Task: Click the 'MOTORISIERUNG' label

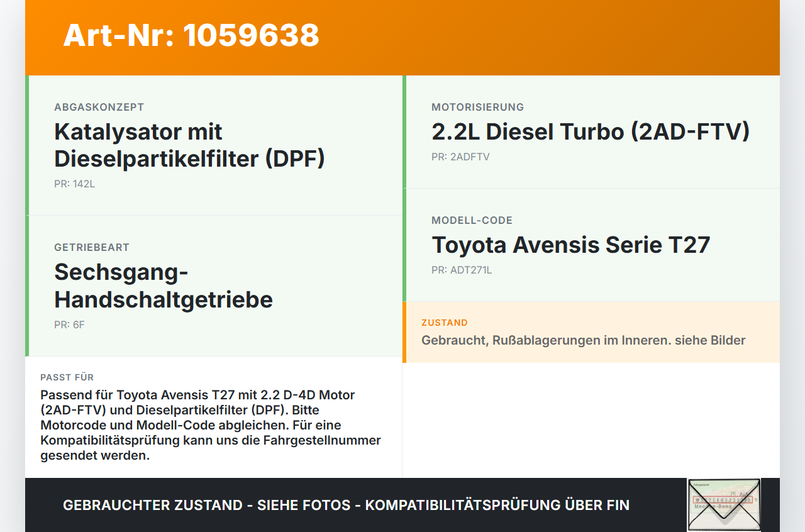Action: point(478,108)
